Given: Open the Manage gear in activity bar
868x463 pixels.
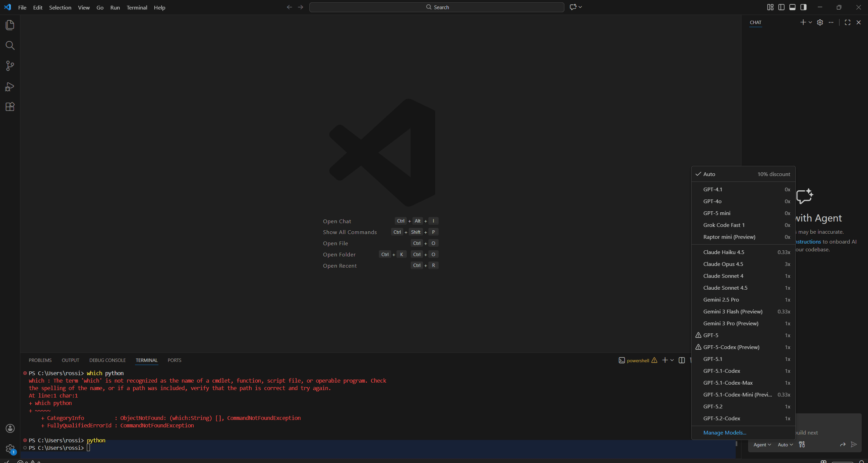Looking at the screenshot, I should point(10,449).
